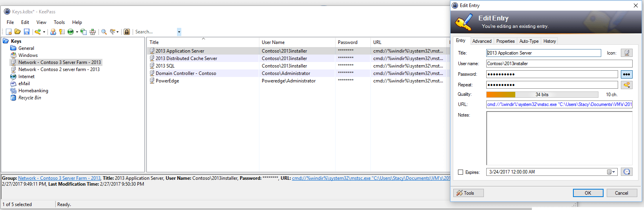The height and width of the screenshot is (210, 644).
Task: Select the eMail group
Action: (24, 84)
